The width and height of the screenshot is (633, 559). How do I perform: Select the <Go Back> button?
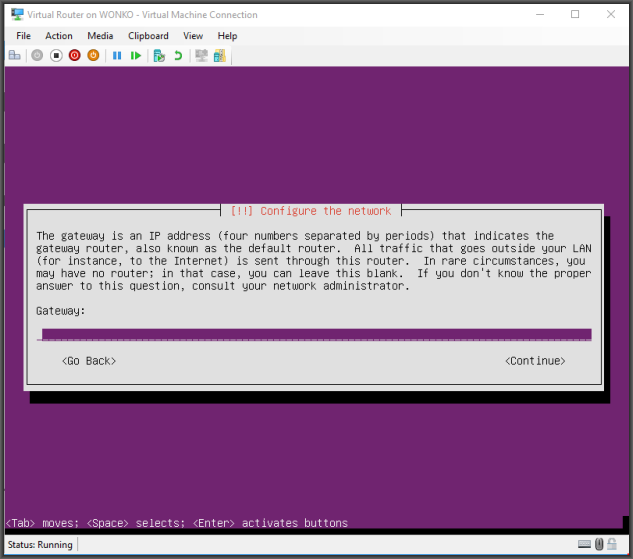[89, 361]
